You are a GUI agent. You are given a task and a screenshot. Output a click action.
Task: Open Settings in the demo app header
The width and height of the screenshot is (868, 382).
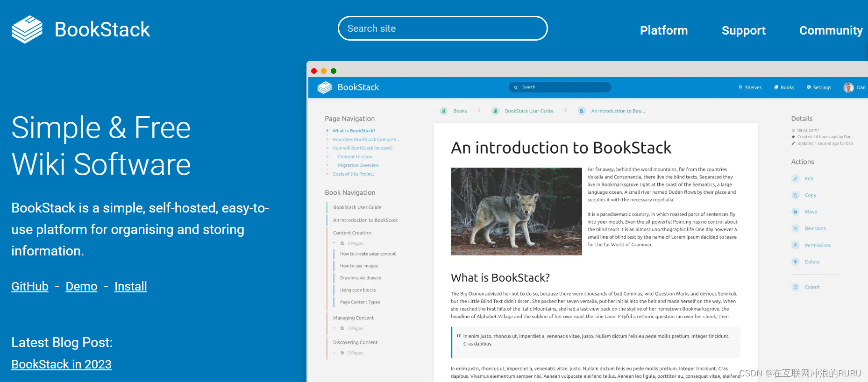coord(819,87)
